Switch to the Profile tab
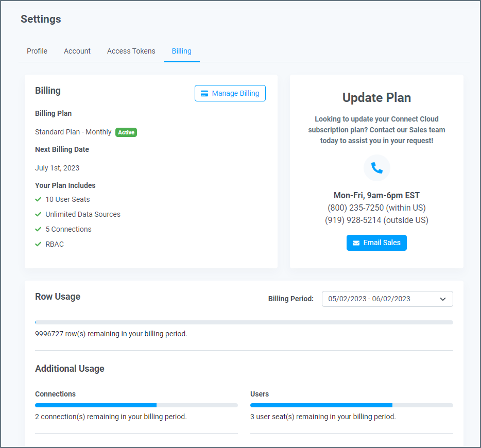Screen dimensions: 481x448 click(37, 51)
